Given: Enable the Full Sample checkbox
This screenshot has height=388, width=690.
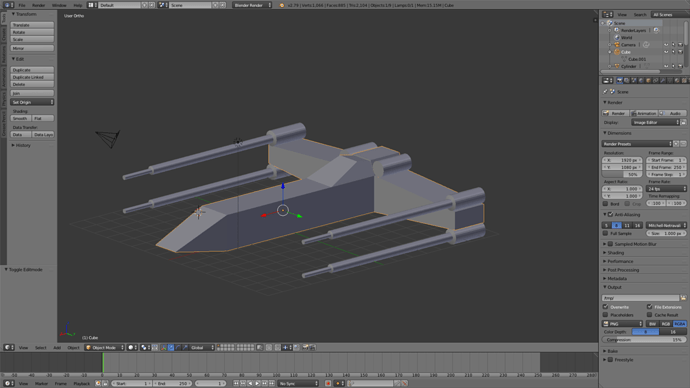Looking at the screenshot, I should tap(606, 233).
